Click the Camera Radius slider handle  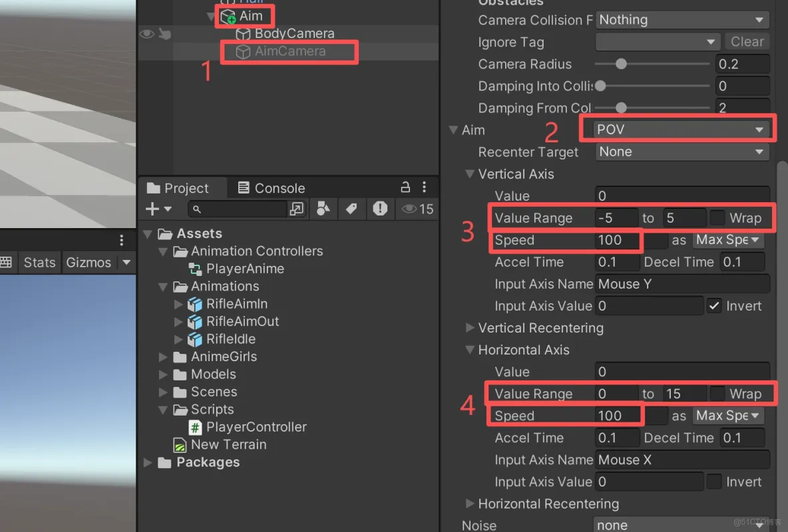pos(622,64)
